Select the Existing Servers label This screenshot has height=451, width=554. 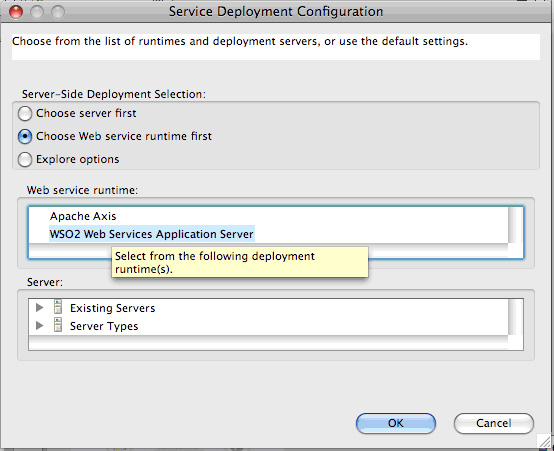(x=112, y=308)
